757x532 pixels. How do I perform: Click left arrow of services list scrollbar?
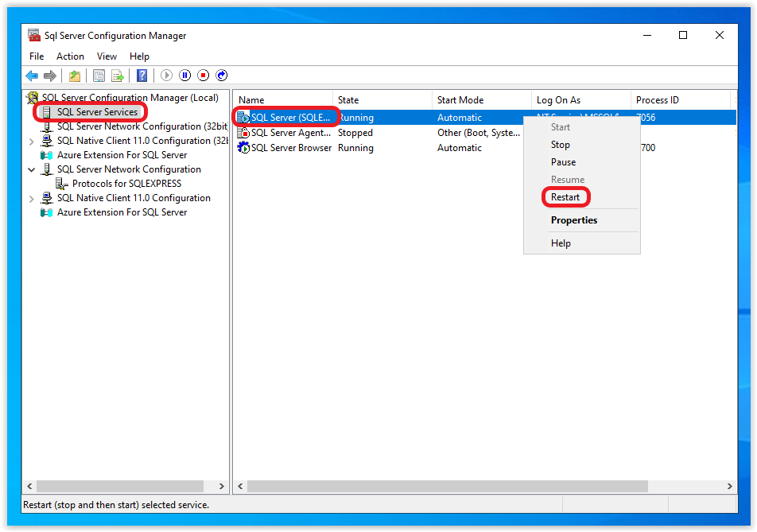240,486
